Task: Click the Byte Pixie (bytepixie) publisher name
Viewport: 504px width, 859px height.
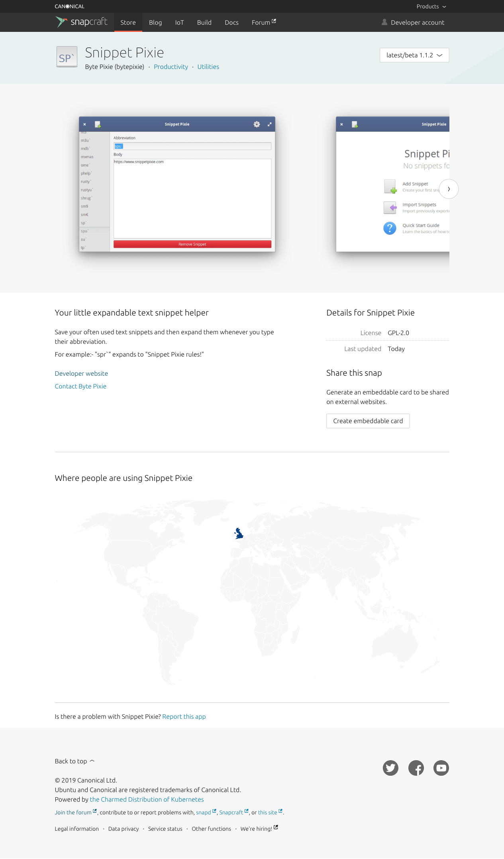Action: 115,67
